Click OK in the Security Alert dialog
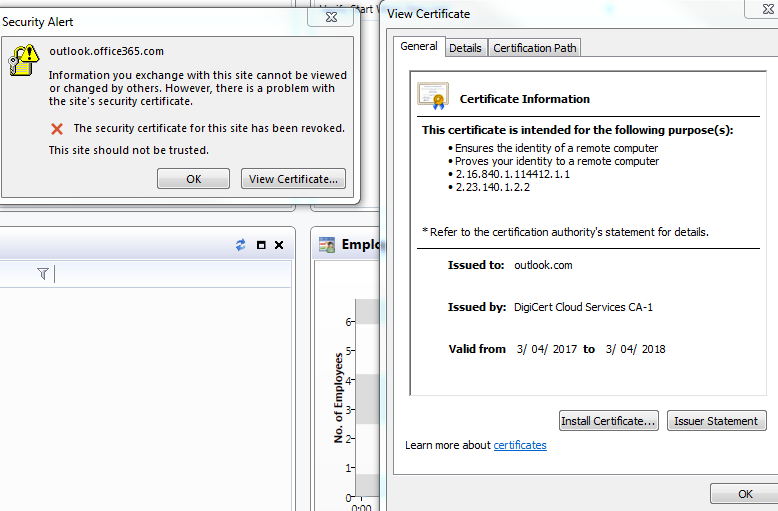Viewport: 778px width, 511px height. point(194,179)
